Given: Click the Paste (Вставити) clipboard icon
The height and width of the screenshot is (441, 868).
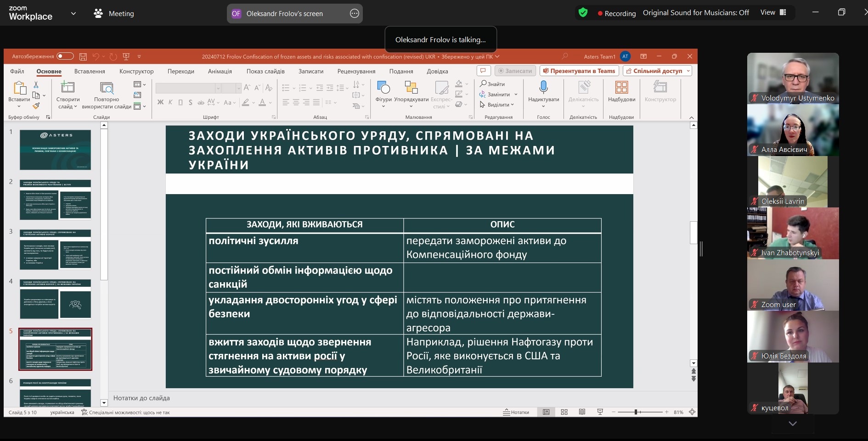Looking at the screenshot, I should 19,88.
